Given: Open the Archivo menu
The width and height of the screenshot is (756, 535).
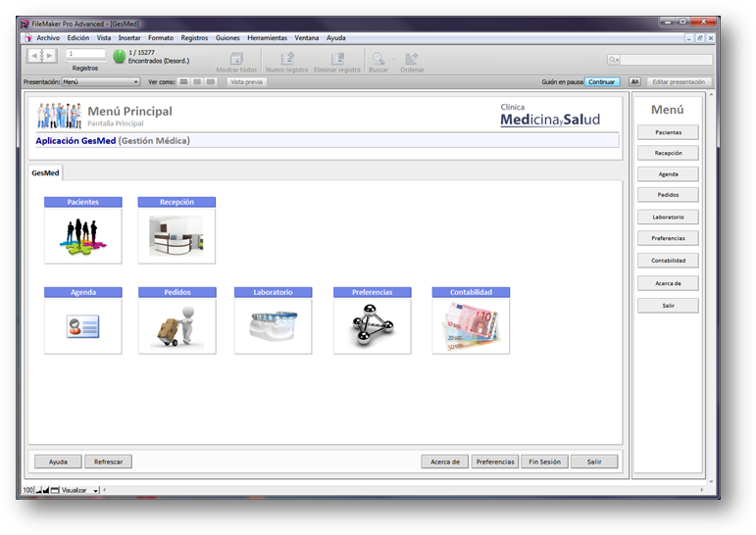Looking at the screenshot, I should (x=48, y=38).
